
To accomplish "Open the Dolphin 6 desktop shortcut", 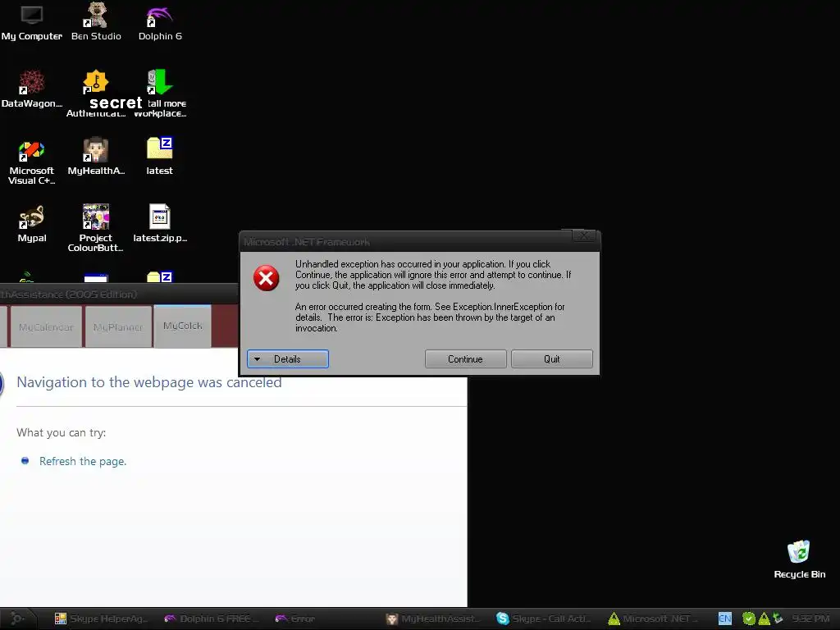I will tap(160, 22).
